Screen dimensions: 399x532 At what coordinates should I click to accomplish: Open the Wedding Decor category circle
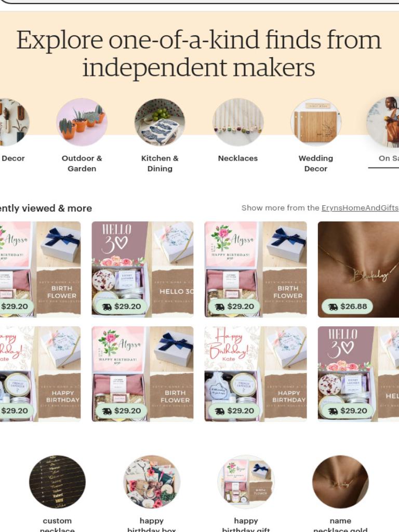[316, 123]
